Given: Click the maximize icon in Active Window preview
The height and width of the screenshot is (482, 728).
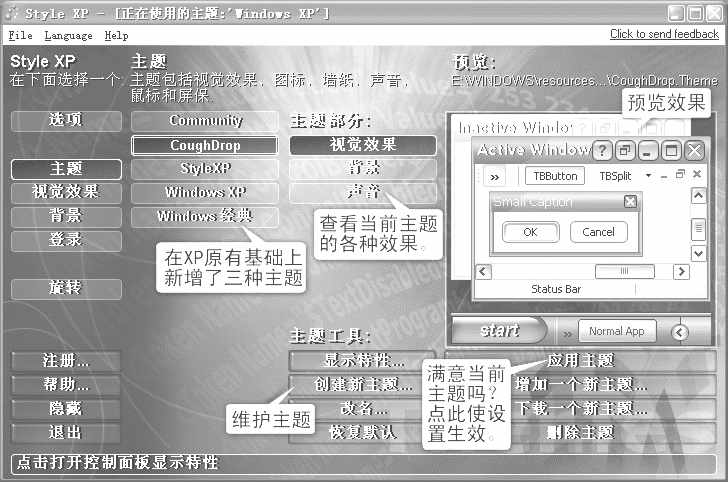Looking at the screenshot, I should (x=671, y=150).
